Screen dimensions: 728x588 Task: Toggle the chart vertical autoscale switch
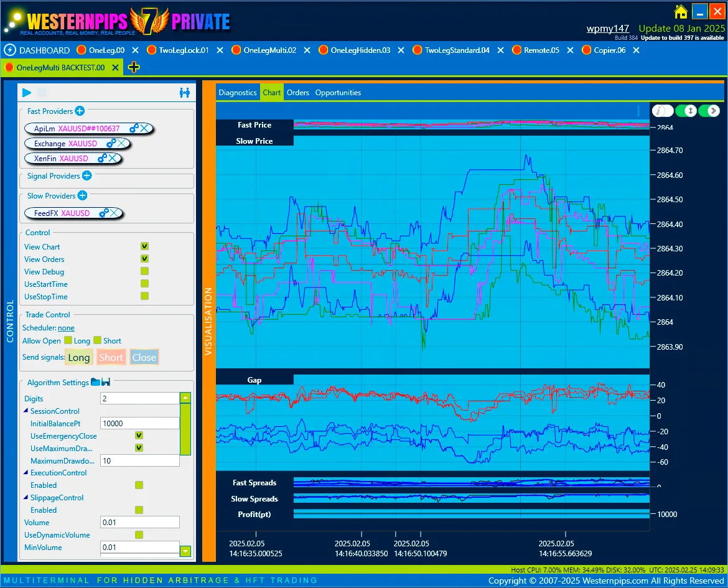coord(686,111)
